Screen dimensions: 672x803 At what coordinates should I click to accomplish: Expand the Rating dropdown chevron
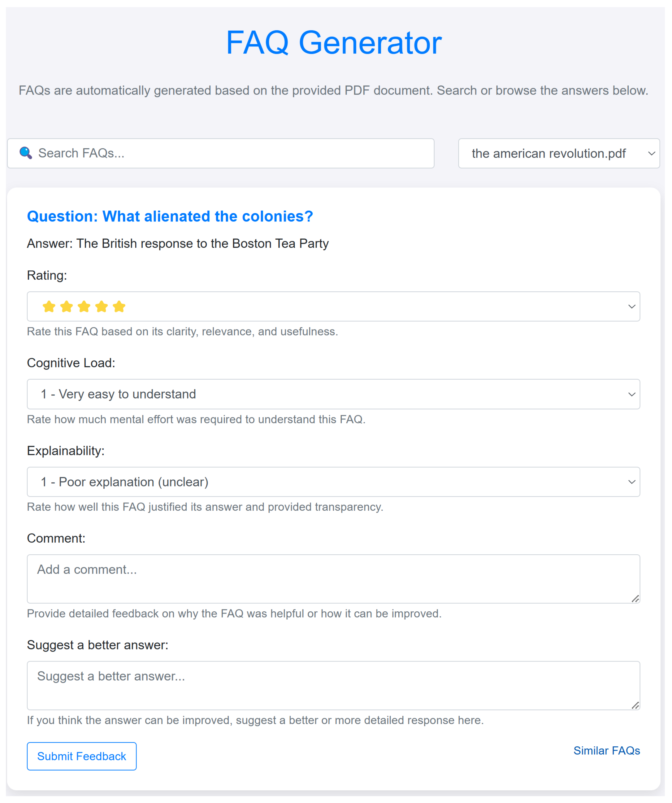[631, 307]
